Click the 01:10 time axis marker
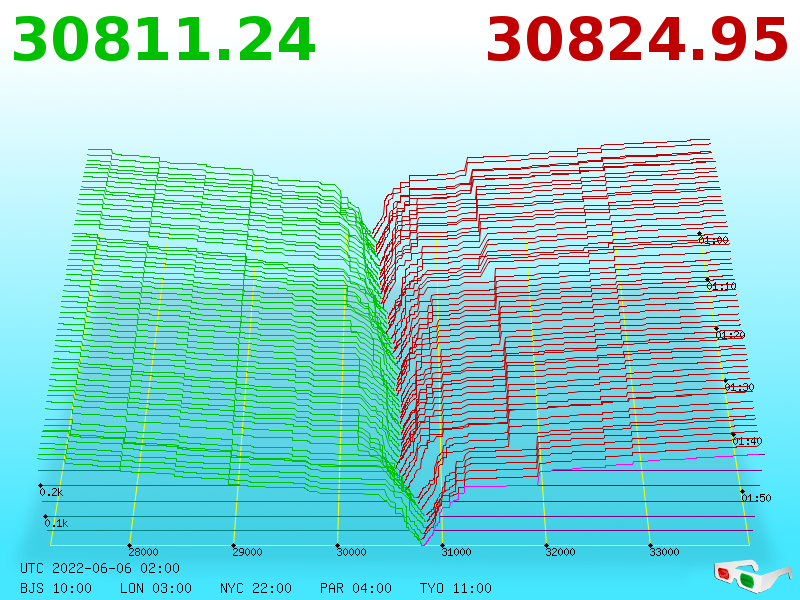800x600 pixels. [722, 286]
